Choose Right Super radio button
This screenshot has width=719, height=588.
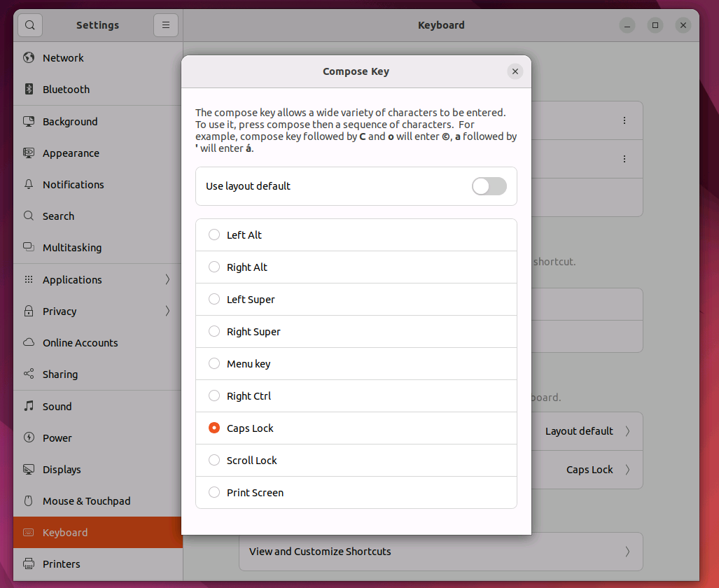click(214, 331)
